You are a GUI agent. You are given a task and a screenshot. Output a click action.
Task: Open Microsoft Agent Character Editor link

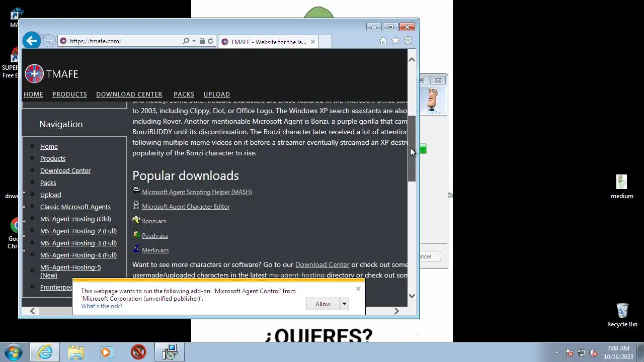click(186, 206)
